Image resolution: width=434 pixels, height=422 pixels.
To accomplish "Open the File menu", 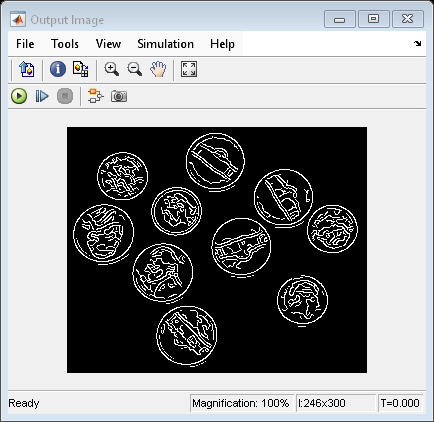I will pyautogui.click(x=25, y=44).
